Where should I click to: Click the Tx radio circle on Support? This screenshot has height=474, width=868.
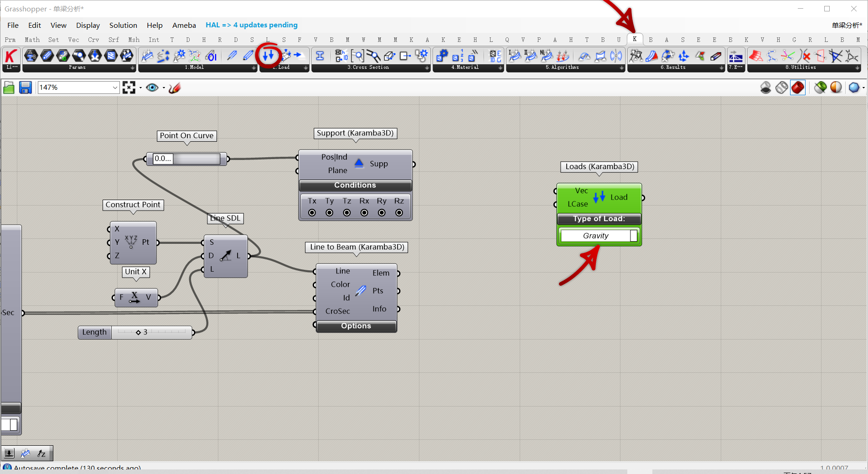tap(312, 213)
